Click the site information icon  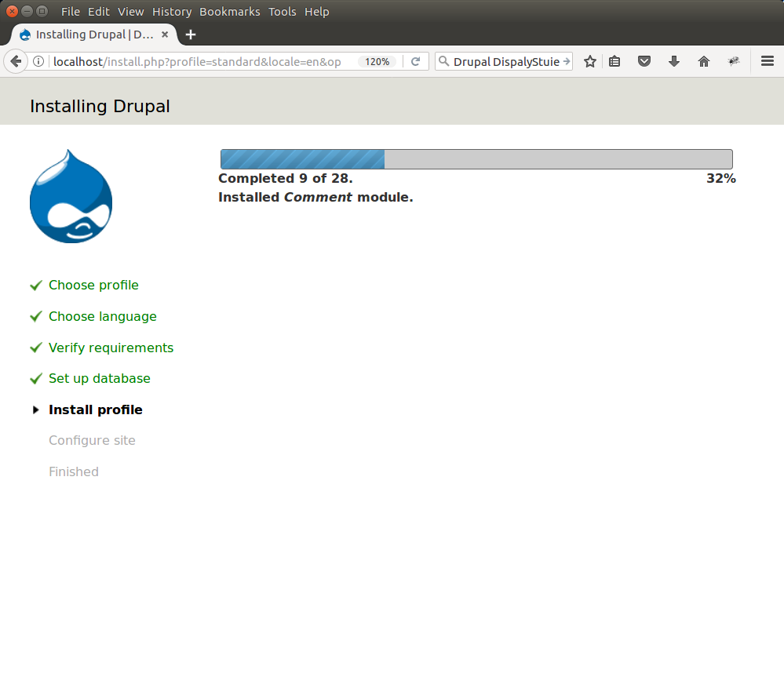point(38,61)
